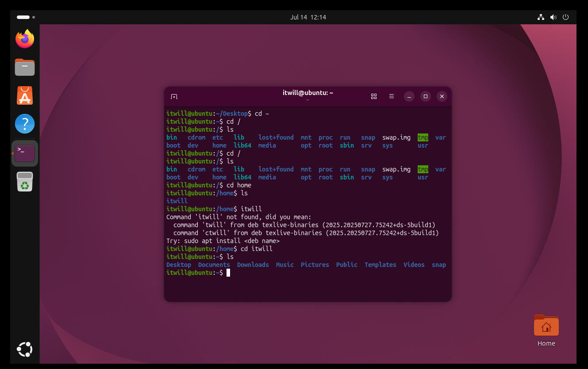Click the power icon in the top bar
Image resolution: width=588 pixels, height=369 pixels.
coord(565,17)
